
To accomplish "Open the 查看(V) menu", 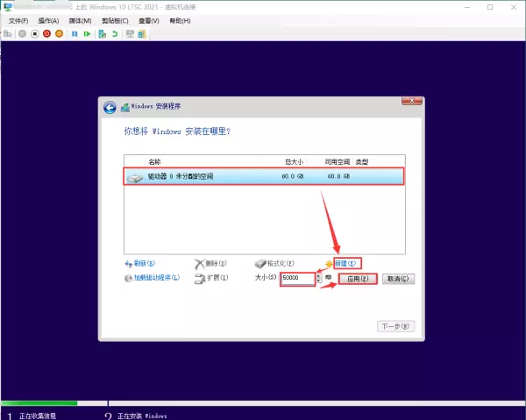I will [x=149, y=21].
